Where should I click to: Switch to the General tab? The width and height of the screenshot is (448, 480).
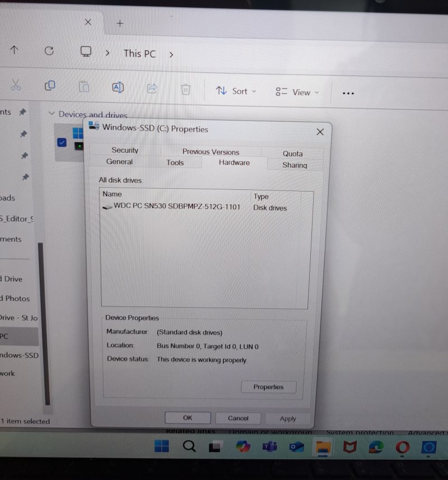coord(119,162)
